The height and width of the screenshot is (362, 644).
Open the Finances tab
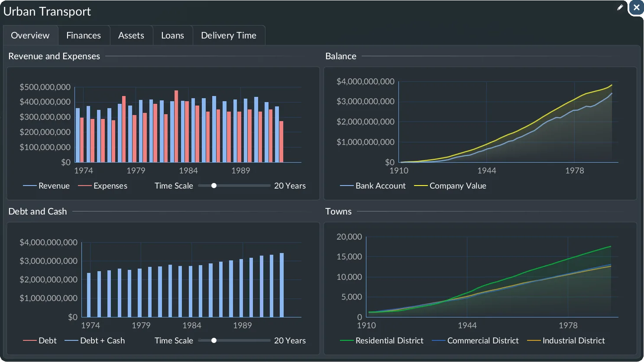pos(84,35)
